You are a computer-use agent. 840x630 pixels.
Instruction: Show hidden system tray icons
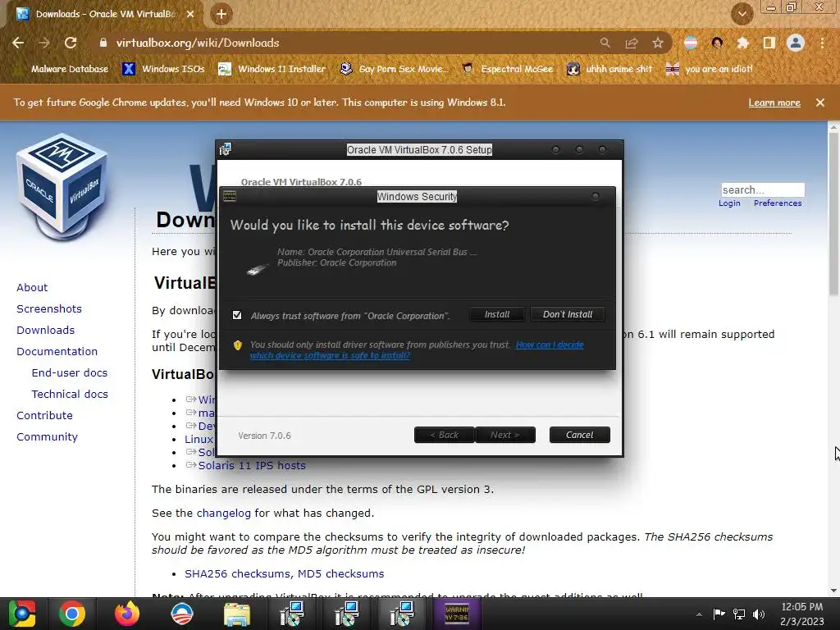[699, 614]
